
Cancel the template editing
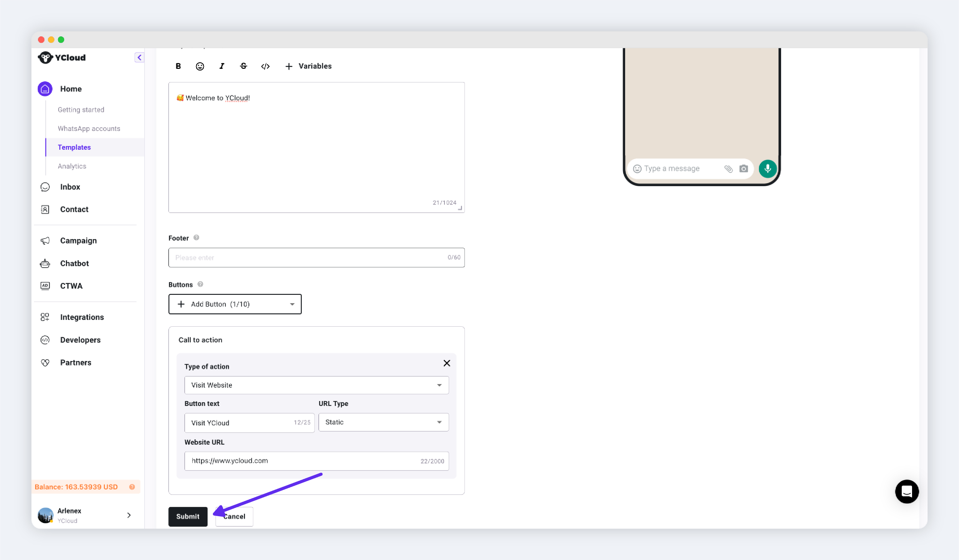234,516
